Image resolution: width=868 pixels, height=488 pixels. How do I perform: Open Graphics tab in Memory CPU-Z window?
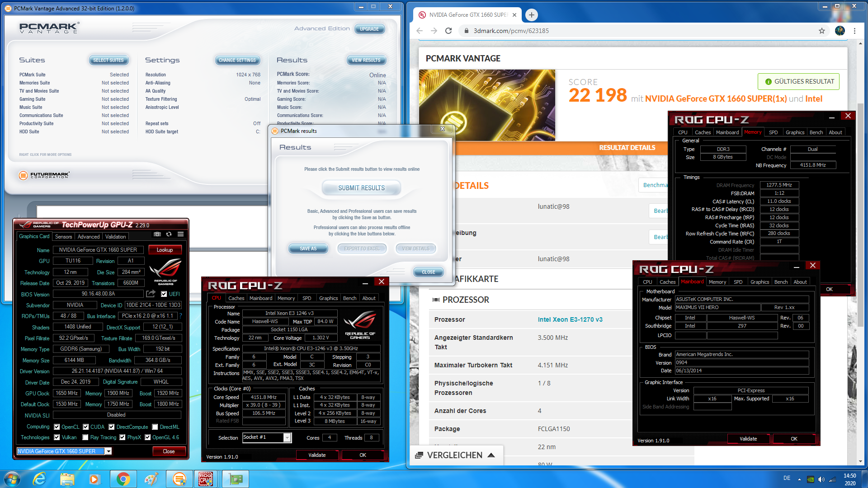795,132
